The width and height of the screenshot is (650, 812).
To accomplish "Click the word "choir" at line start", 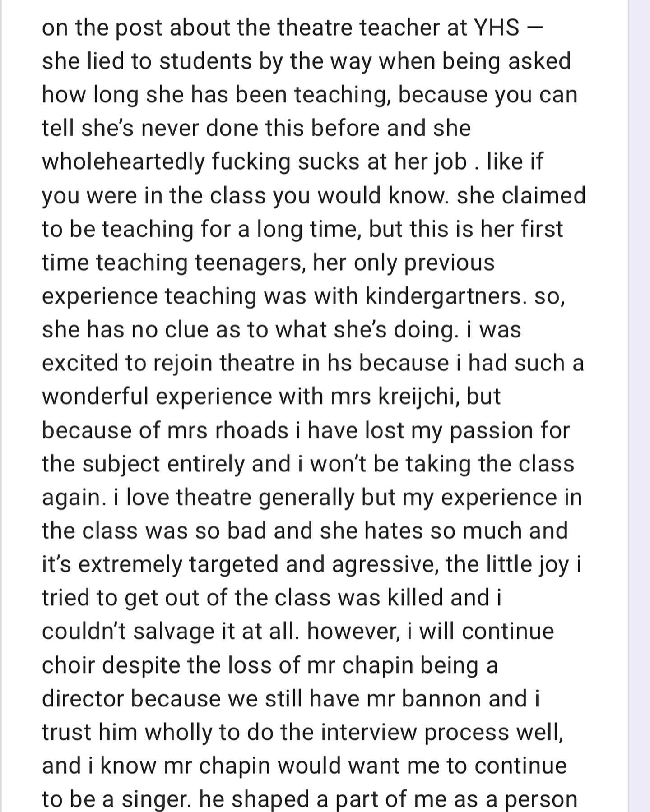I will 70,665.
